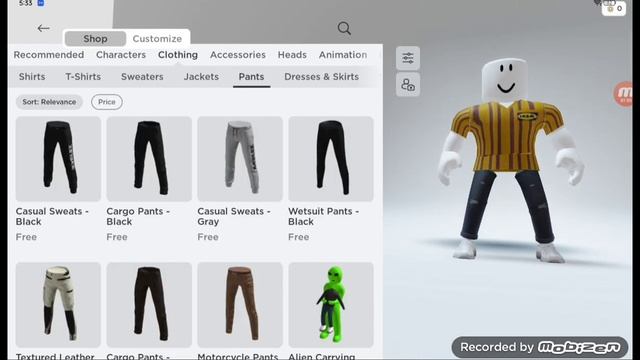Switch to the Shop mode
The height and width of the screenshot is (360, 640).
(x=95, y=38)
